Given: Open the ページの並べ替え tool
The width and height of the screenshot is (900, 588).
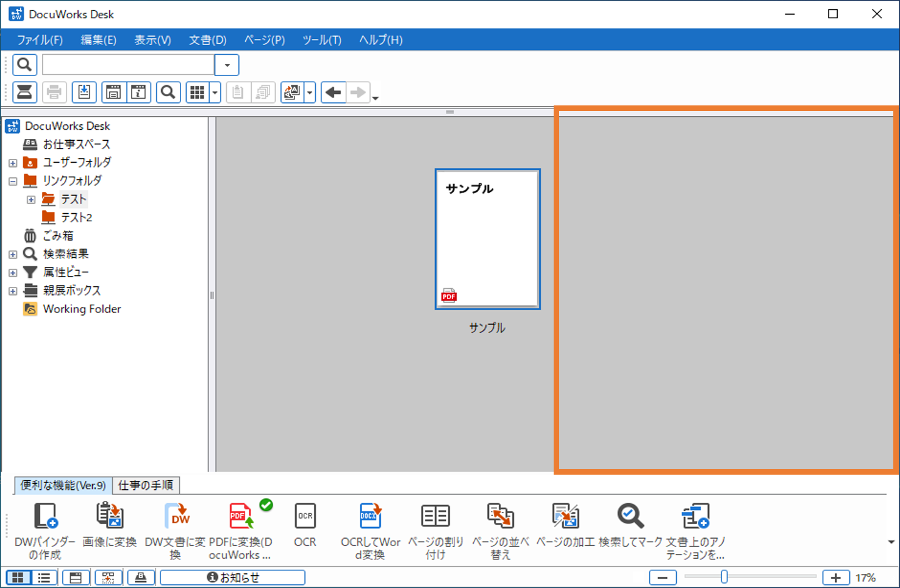Looking at the screenshot, I should coord(501,530).
